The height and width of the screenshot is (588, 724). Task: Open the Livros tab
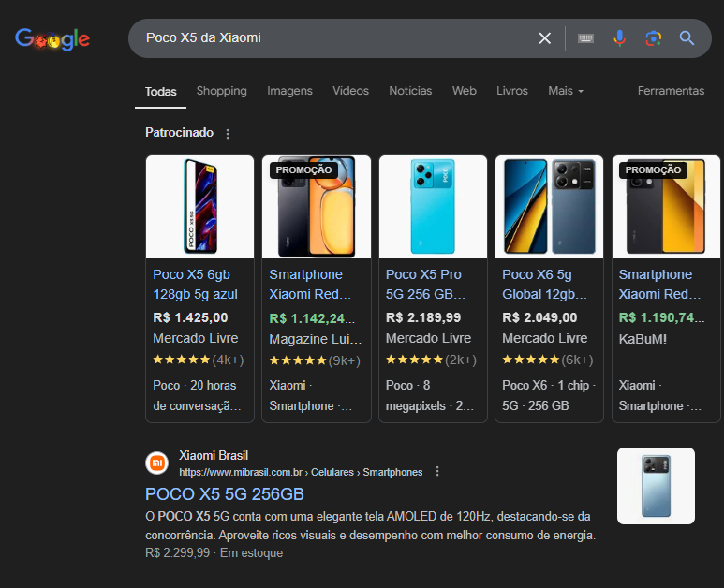[512, 91]
